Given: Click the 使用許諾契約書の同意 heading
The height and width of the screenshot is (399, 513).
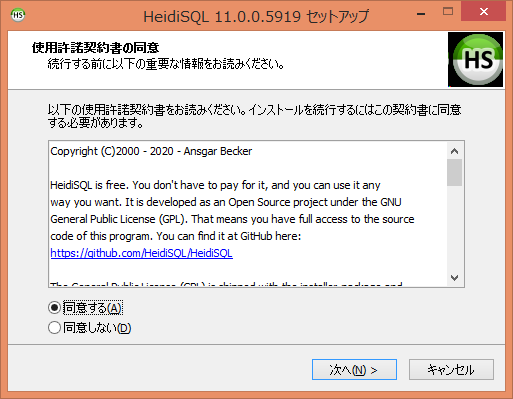Looking at the screenshot, I should 96,48.
